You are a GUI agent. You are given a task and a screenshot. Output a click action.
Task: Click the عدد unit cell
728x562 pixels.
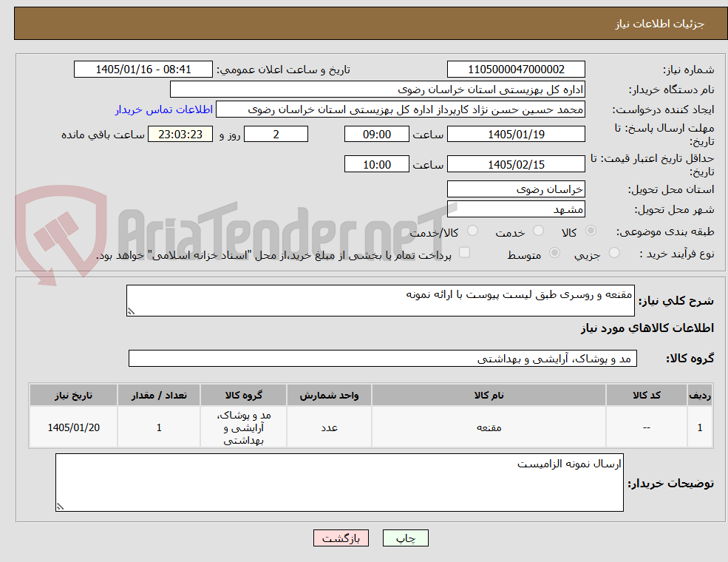[x=329, y=427]
